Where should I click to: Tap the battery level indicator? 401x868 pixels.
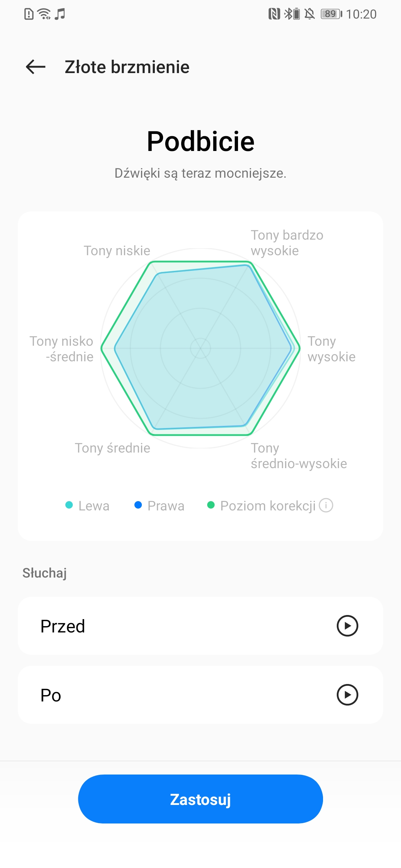pos(332,14)
